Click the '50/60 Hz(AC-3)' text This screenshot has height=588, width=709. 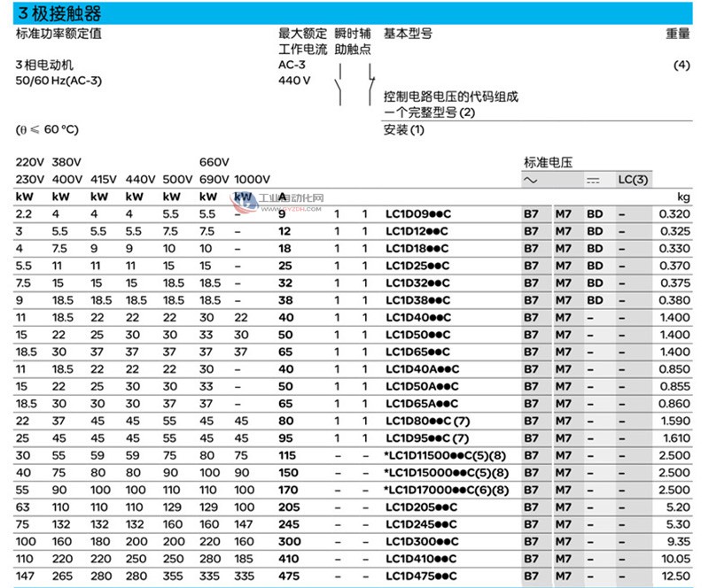[x=58, y=81]
